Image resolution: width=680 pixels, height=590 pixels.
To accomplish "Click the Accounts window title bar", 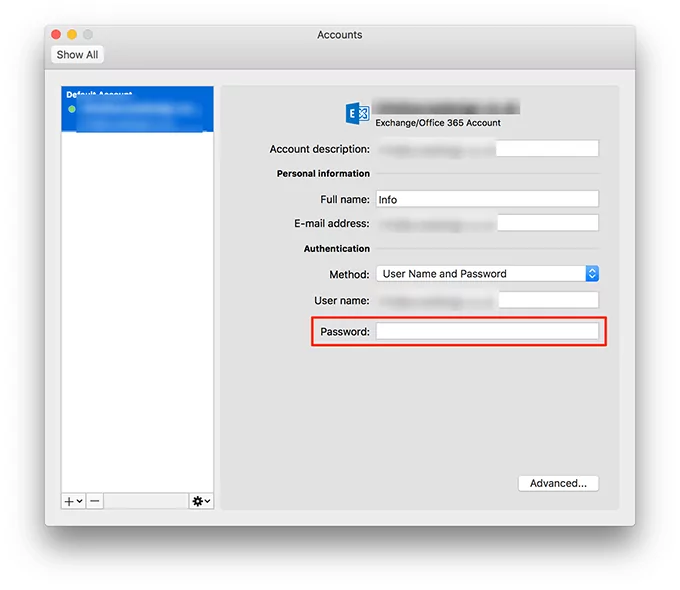I will (340, 35).
